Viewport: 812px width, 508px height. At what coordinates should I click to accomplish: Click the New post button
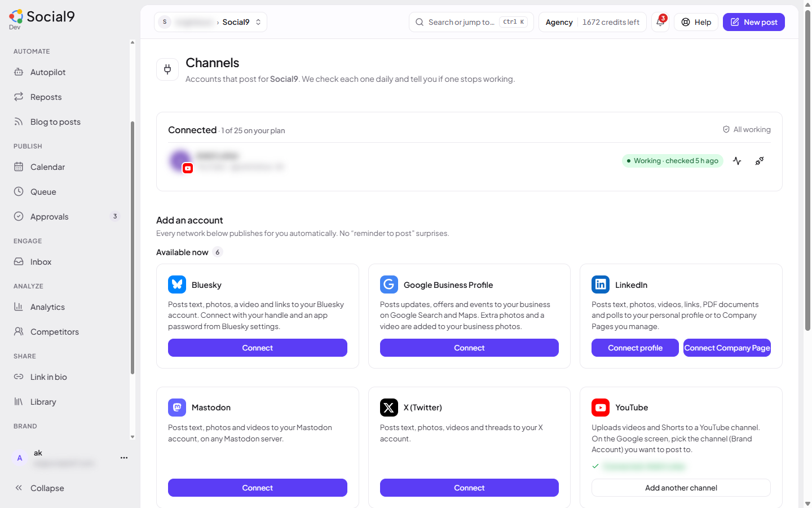click(754, 22)
